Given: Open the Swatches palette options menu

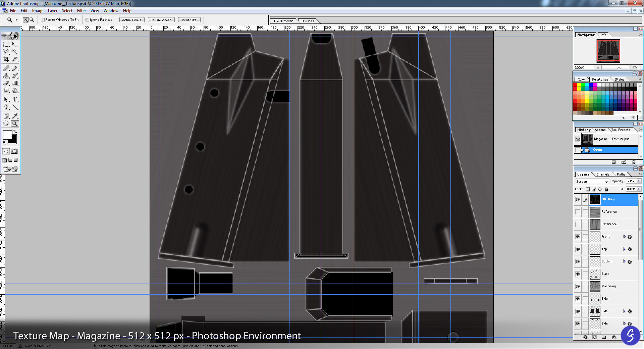Looking at the screenshot, I should pos(640,80).
